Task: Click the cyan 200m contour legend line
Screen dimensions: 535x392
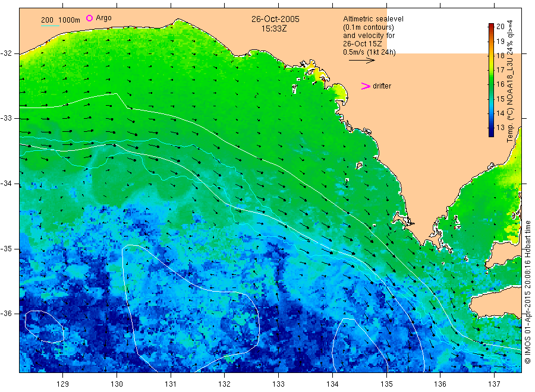Action: (x=50, y=25)
